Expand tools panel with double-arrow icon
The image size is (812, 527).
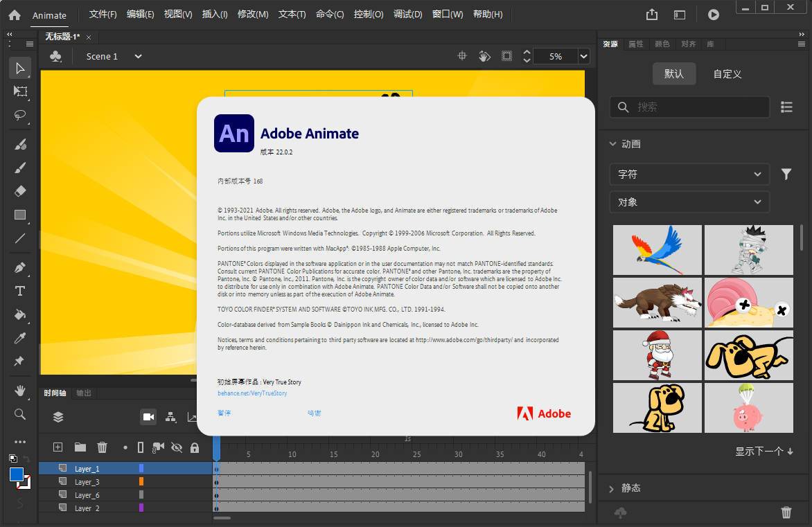point(9,34)
